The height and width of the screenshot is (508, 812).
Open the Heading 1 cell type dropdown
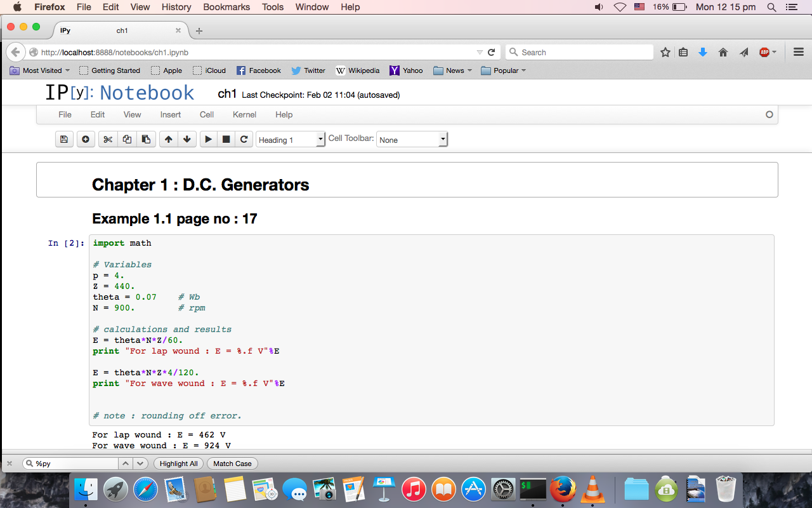(291, 140)
